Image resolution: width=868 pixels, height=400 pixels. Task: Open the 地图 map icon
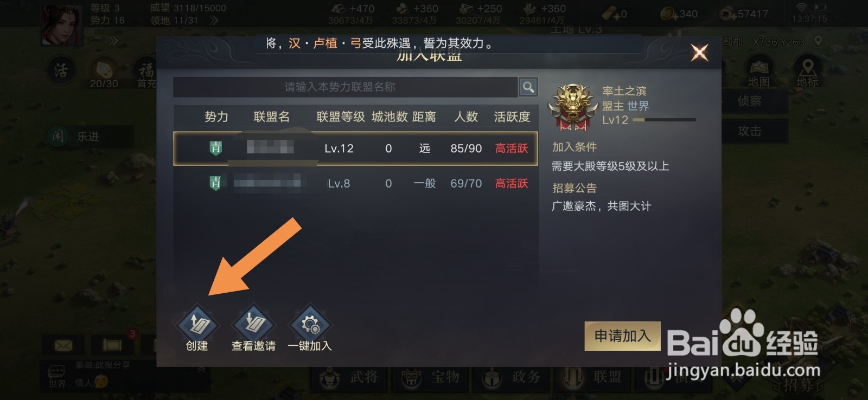point(758,72)
